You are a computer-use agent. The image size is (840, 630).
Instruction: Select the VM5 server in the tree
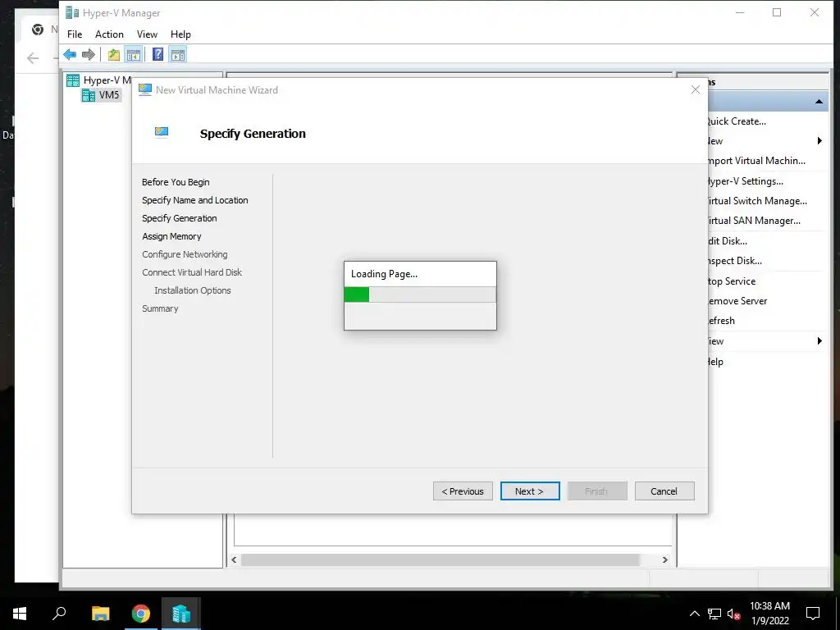101,95
